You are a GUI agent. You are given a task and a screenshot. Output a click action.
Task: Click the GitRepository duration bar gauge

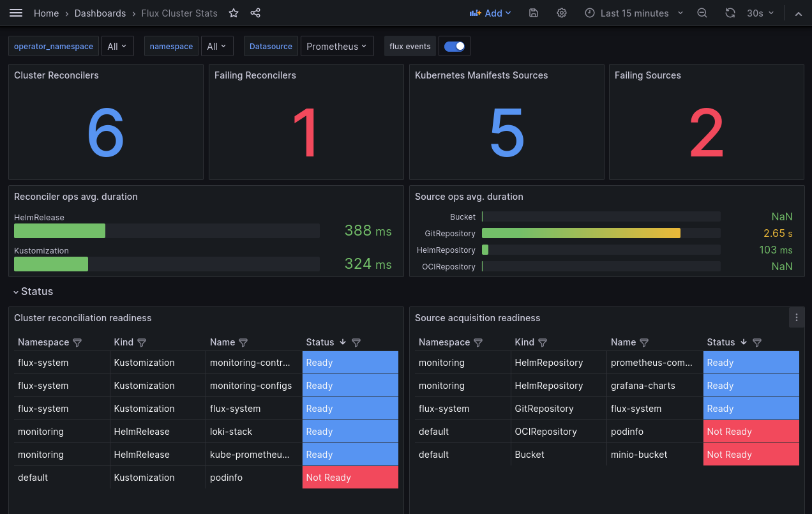click(x=581, y=233)
